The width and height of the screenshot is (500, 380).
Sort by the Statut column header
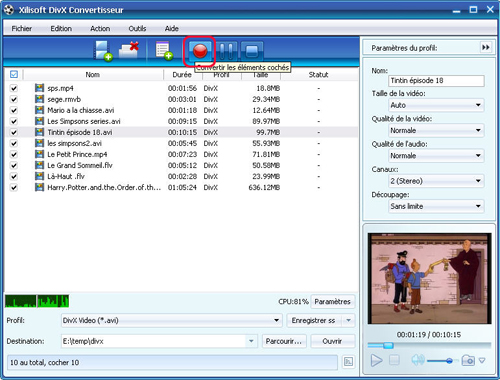click(x=318, y=74)
